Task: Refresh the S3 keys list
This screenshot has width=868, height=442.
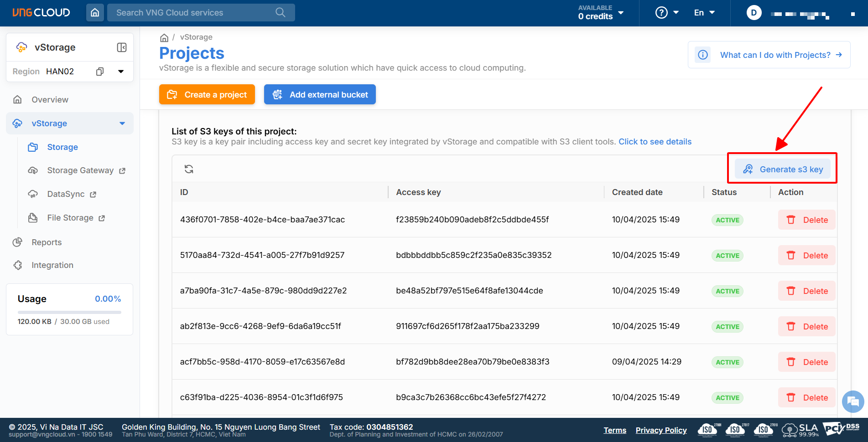Action: [189, 169]
